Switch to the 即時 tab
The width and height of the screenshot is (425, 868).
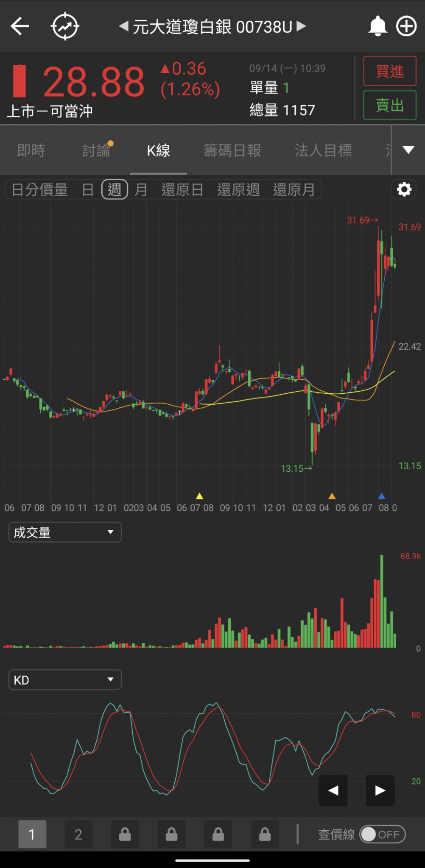31,150
